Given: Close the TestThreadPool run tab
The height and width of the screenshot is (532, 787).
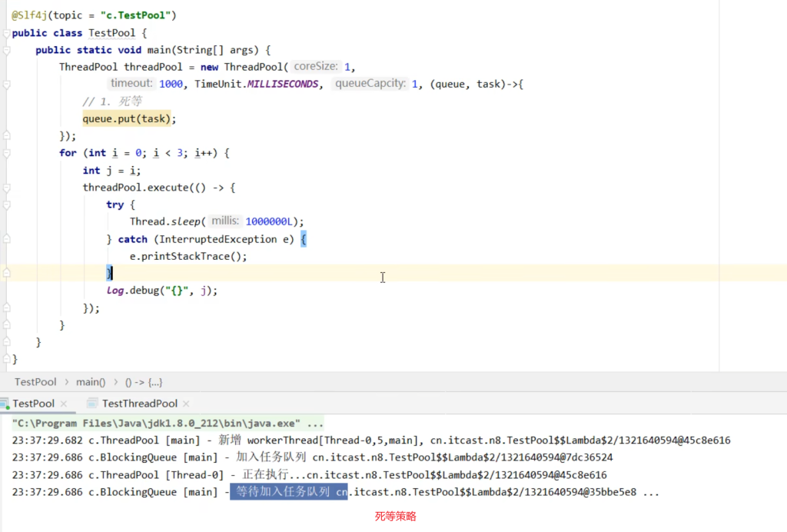Looking at the screenshot, I should 186,404.
